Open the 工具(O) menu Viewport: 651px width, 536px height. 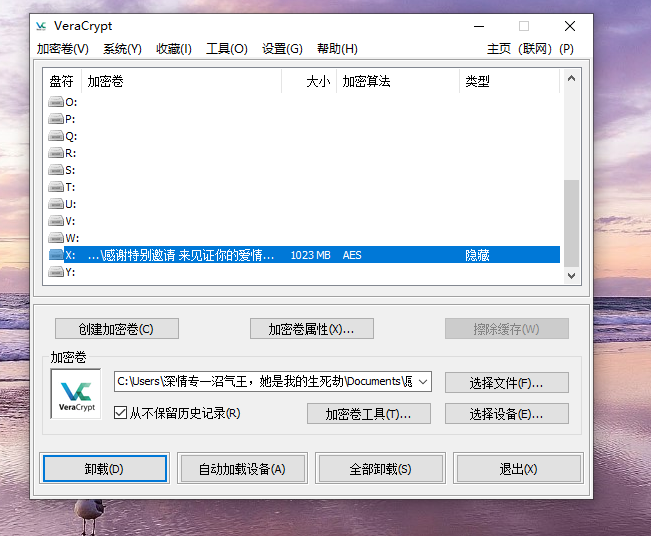pos(227,49)
